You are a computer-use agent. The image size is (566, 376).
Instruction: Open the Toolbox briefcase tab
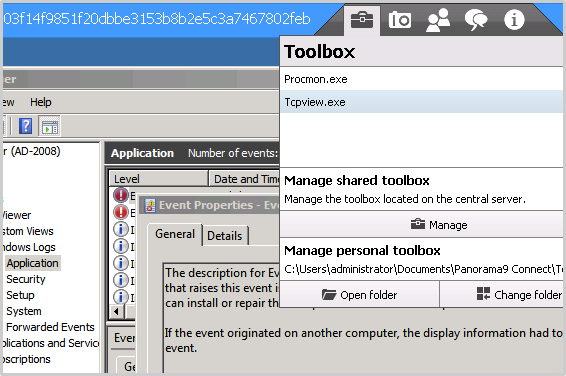[x=362, y=19]
